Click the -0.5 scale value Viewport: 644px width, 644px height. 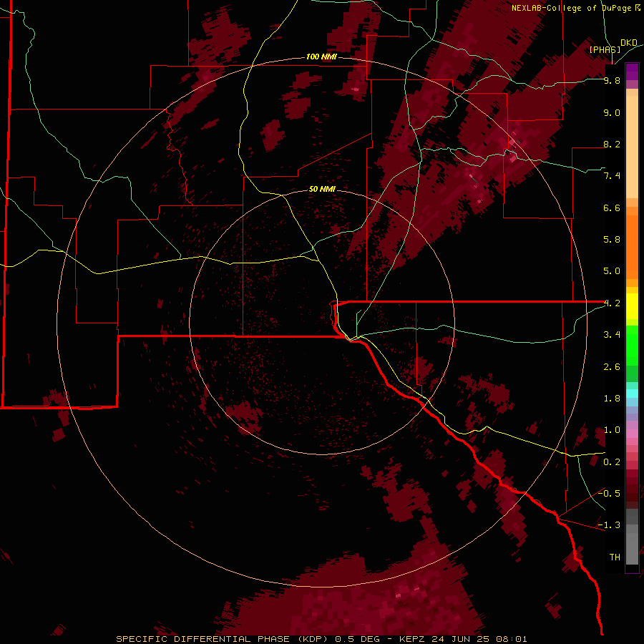609,494
